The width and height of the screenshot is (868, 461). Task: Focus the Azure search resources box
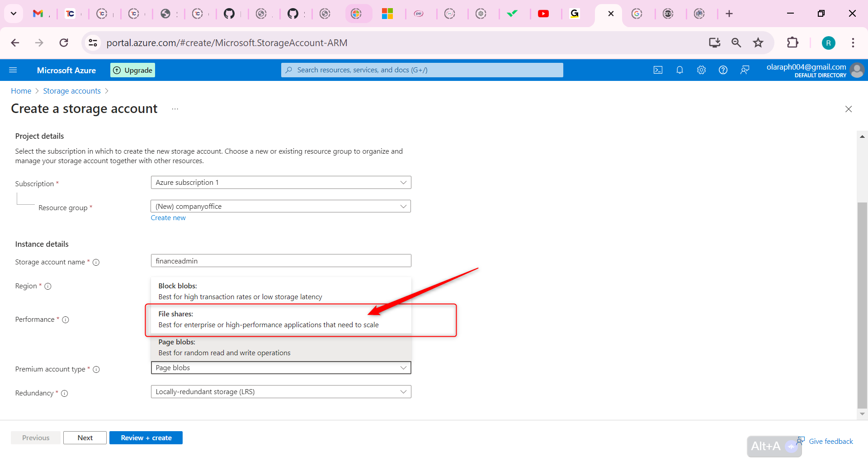click(x=422, y=70)
